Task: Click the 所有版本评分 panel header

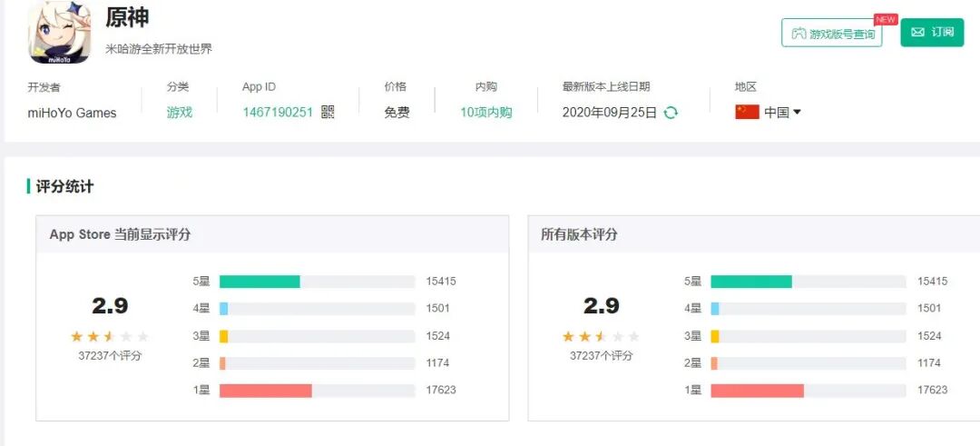Action: tap(754, 234)
